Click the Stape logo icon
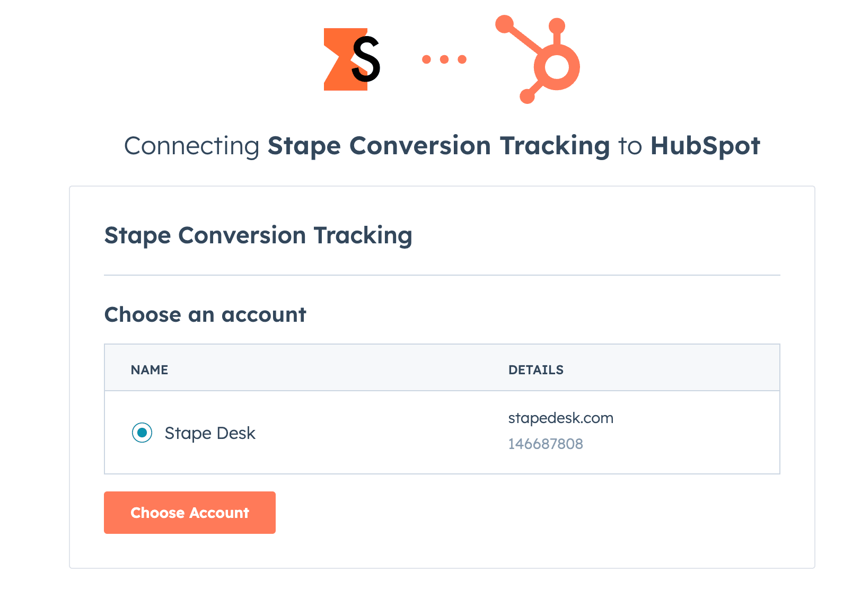Viewport: 861px width, 616px height. [352, 59]
